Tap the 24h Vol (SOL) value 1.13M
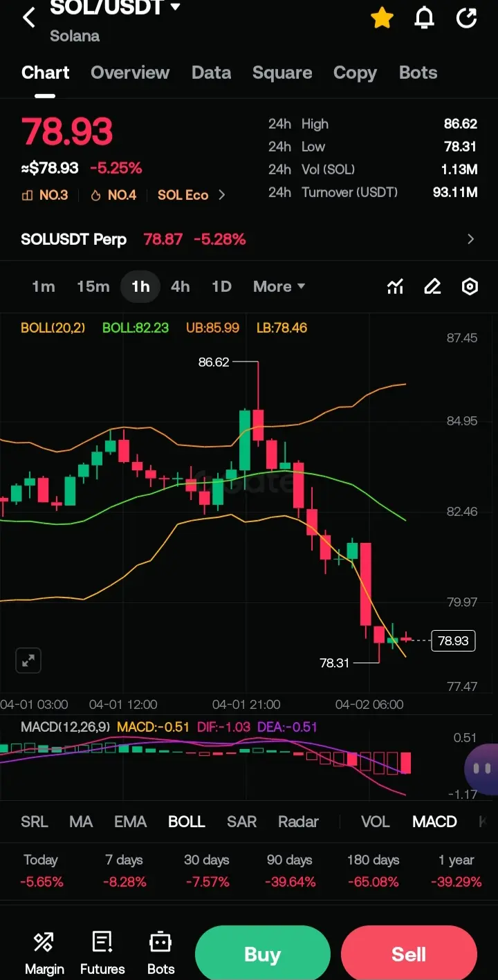 click(x=459, y=169)
